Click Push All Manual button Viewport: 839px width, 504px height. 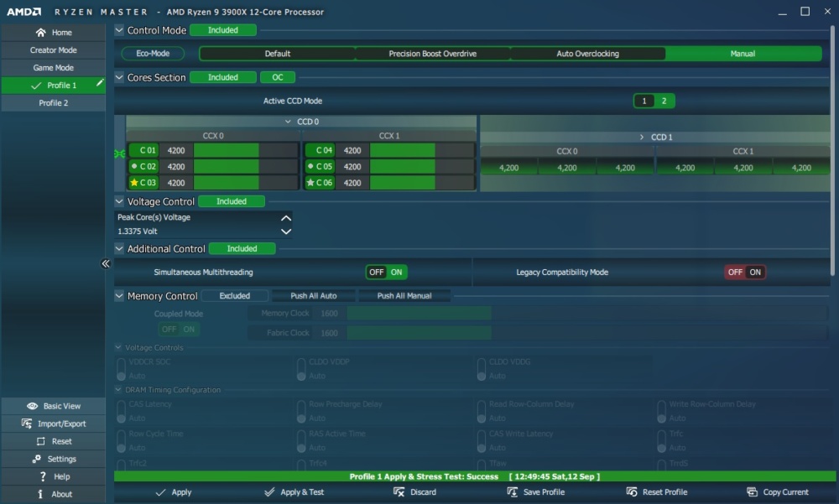click(x=404, y=295)
